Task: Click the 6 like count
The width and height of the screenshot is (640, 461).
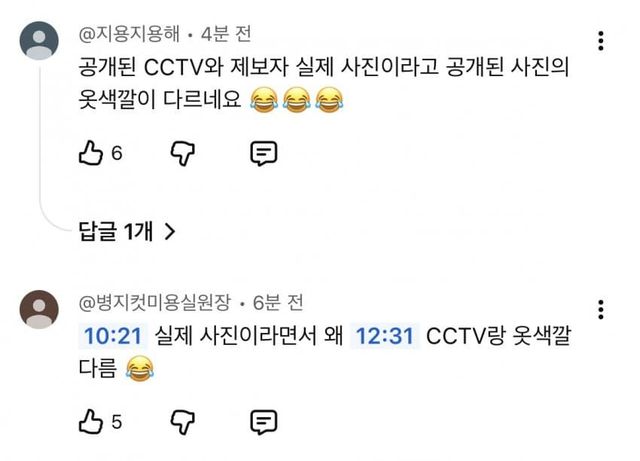Action: pyautogui.click(x=117, y=154)
